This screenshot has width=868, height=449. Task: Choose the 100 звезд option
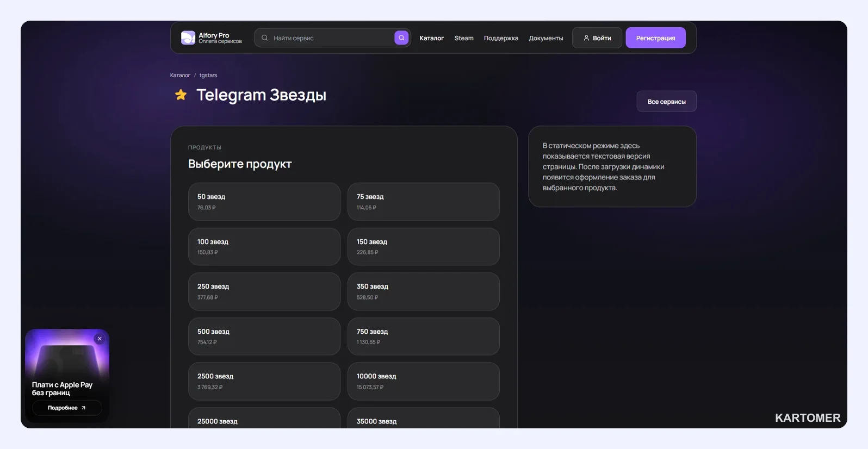tap(264, 247)
